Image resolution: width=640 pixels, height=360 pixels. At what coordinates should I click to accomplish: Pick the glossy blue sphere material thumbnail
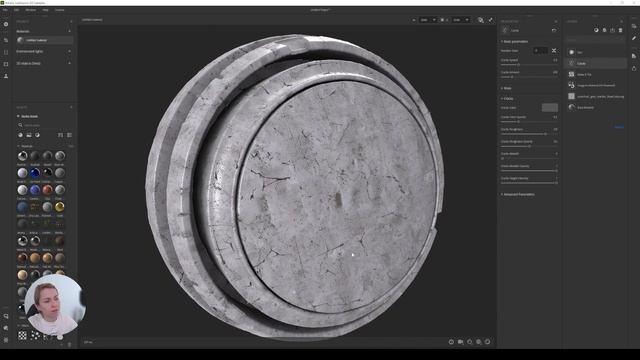click(35, 173)
